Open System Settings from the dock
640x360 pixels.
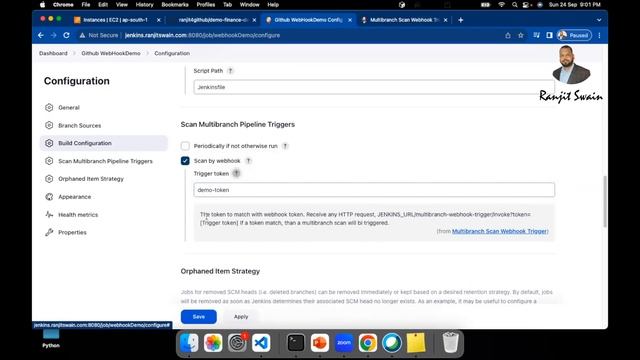[237, 343]
